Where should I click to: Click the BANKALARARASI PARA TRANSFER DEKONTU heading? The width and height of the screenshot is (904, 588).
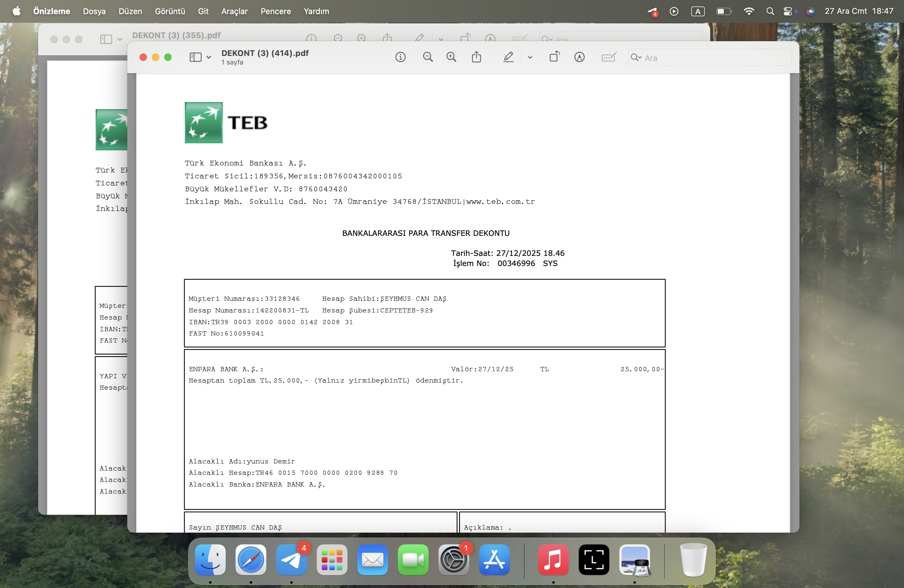click(x=426, y=233)
